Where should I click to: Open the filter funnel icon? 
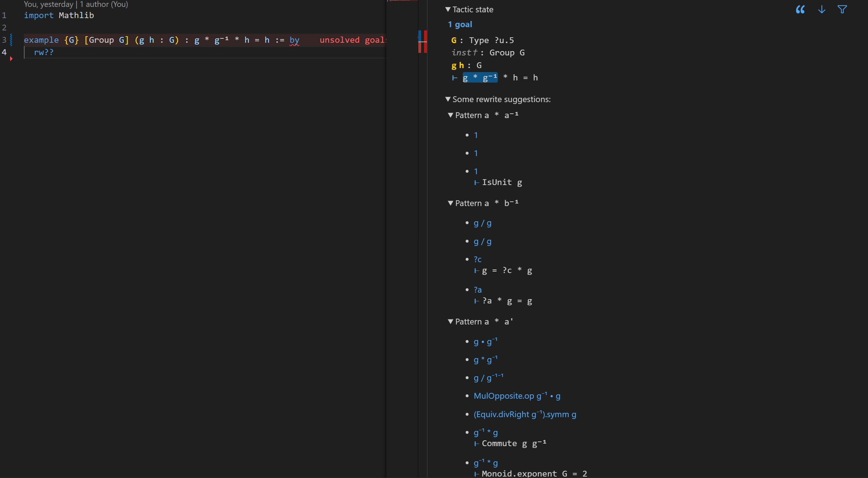coord(842,9)
